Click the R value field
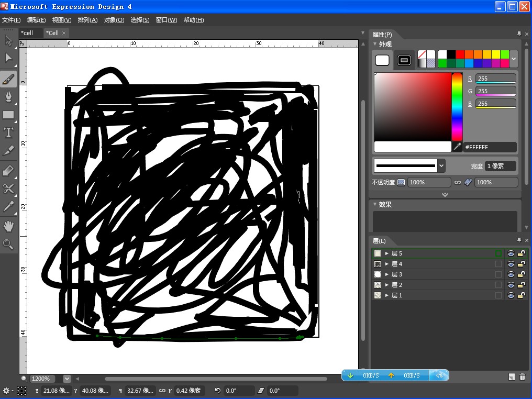This screenshot has height=399, width=532. pos(496,79)
